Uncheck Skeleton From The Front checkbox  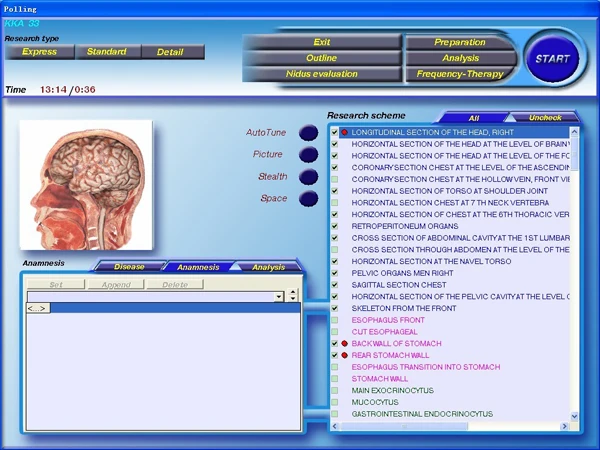tap(335, 308)
